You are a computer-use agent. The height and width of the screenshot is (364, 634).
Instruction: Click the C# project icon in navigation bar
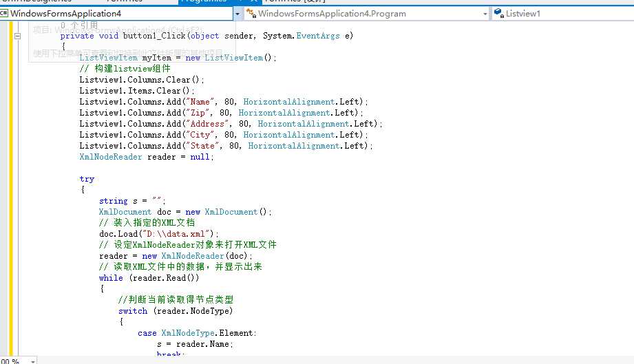pyautogui.click(x=4, y=13)
